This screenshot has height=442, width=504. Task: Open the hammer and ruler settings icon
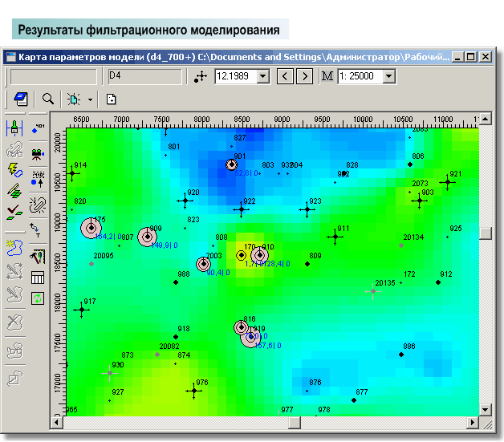[38, 257]
